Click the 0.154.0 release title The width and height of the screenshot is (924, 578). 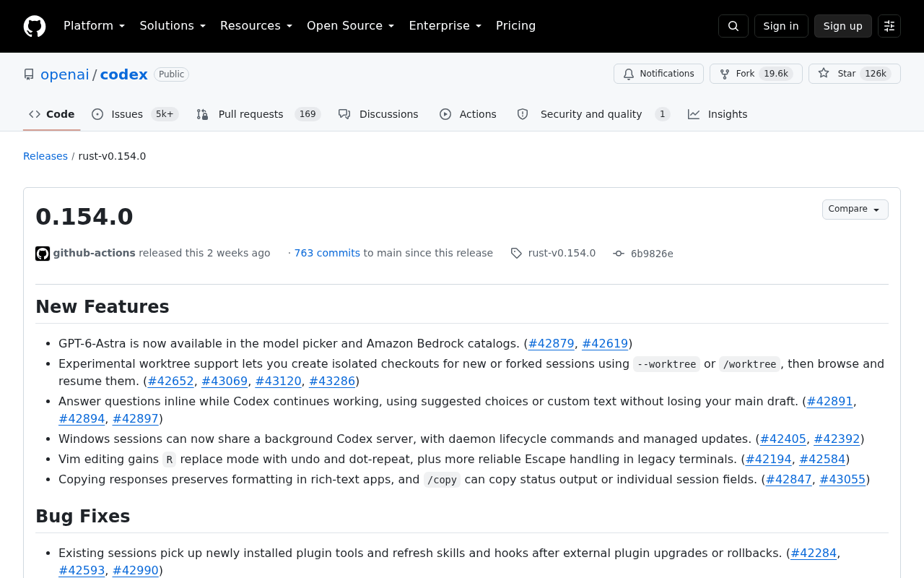click(x=84, y=217)
